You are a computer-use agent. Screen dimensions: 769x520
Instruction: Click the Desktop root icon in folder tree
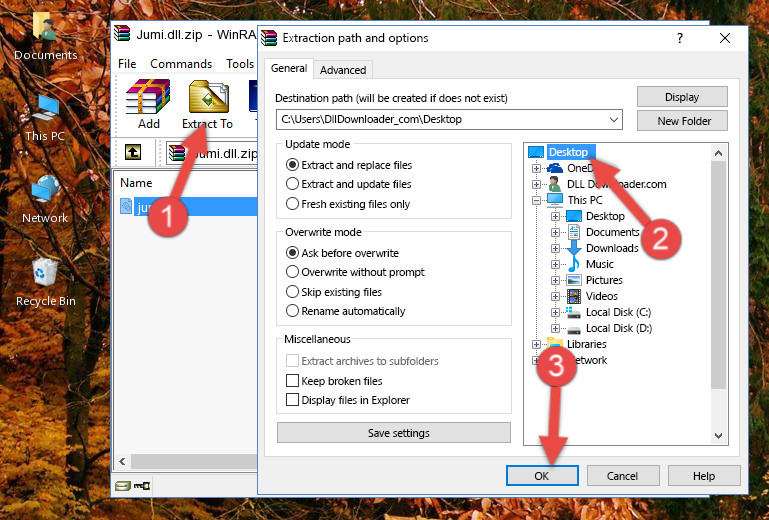(536, 152)
